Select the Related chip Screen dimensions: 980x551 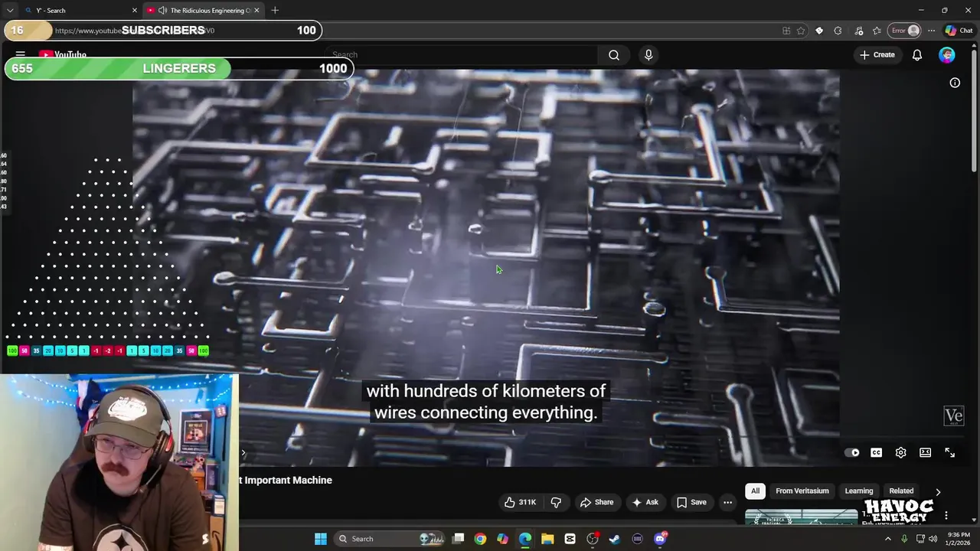[901, 491]
